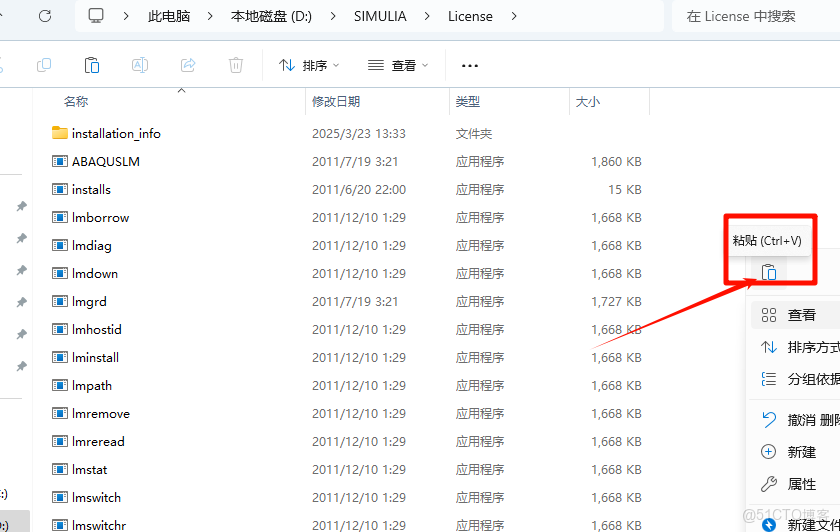This screenshot has width=840, height=532.
Task: Expand chevron after 本地磁盘 (D:) in breadcrumb
Action: pyautogui.click(x=333, y=17)
